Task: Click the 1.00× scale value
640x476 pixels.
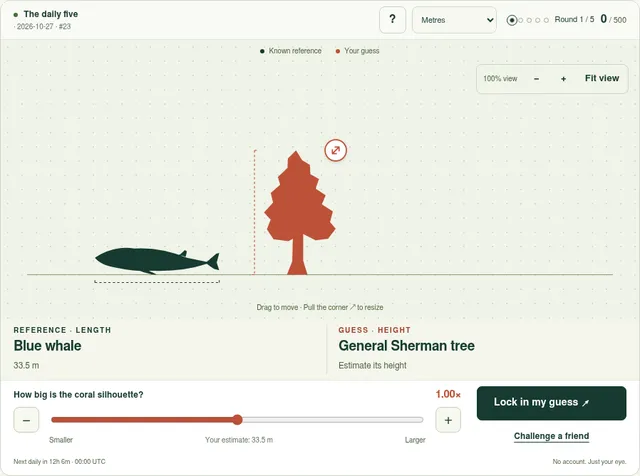Action: coord(448,394)
